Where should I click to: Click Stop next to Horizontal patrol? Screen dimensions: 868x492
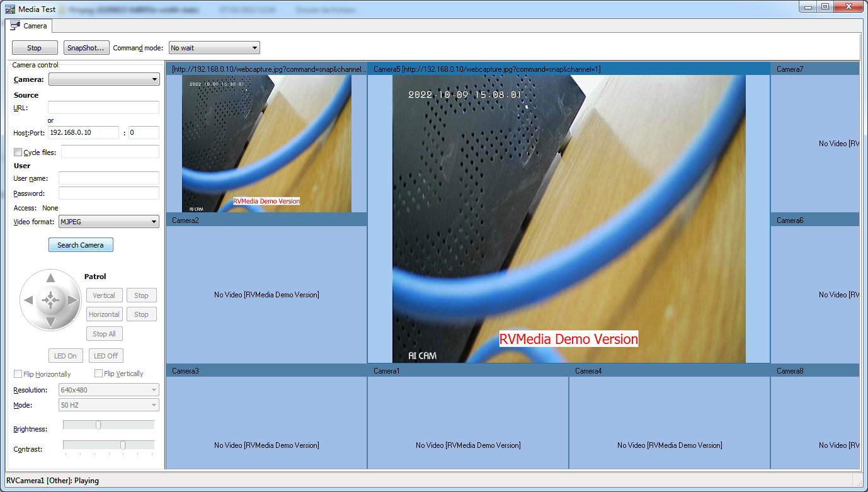(141, 314)
